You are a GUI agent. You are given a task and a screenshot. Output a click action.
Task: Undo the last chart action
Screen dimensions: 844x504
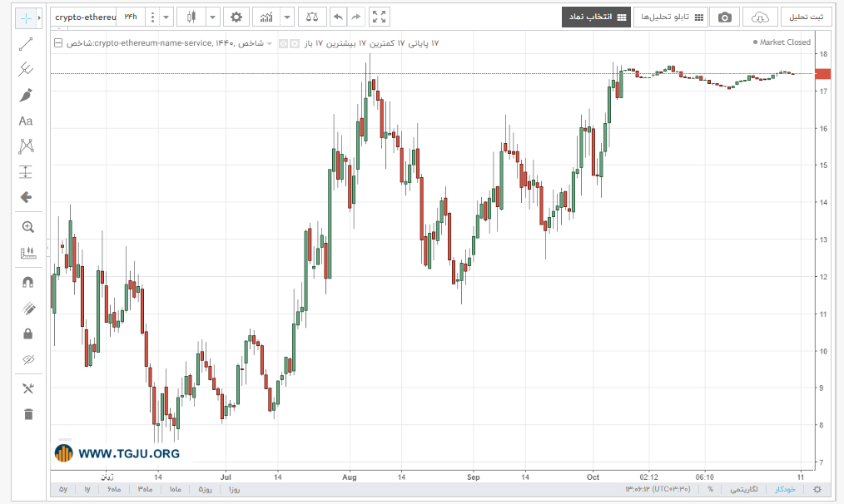[x=338, y=17]
